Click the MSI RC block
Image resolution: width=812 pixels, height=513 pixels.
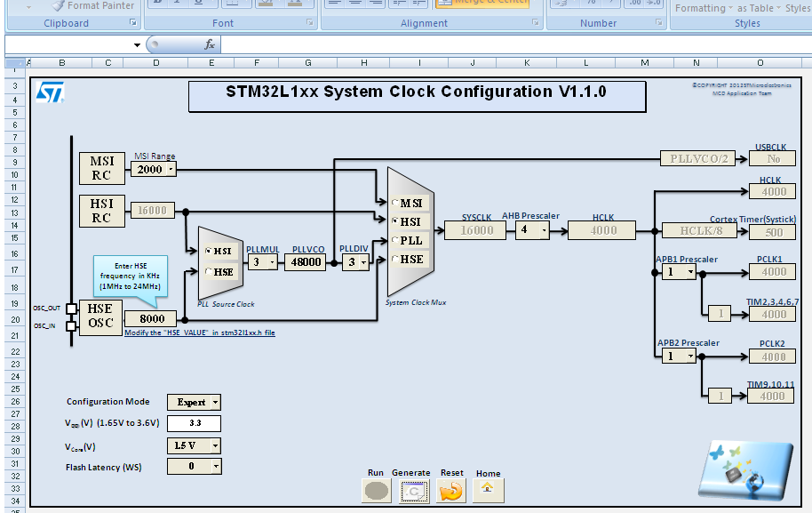pos(102,168)
